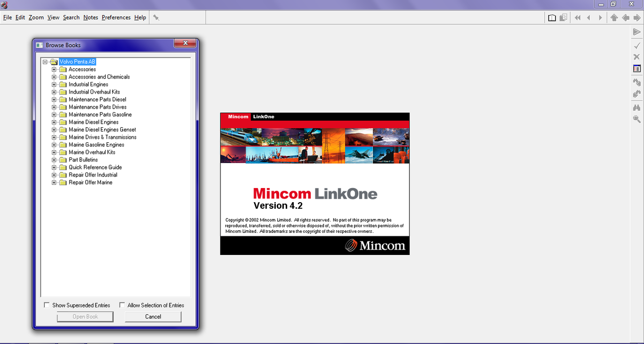Click the Volvo Penta AB open folder icon
The height and width of the screenshot is (344, 644).
pos(53,62)
